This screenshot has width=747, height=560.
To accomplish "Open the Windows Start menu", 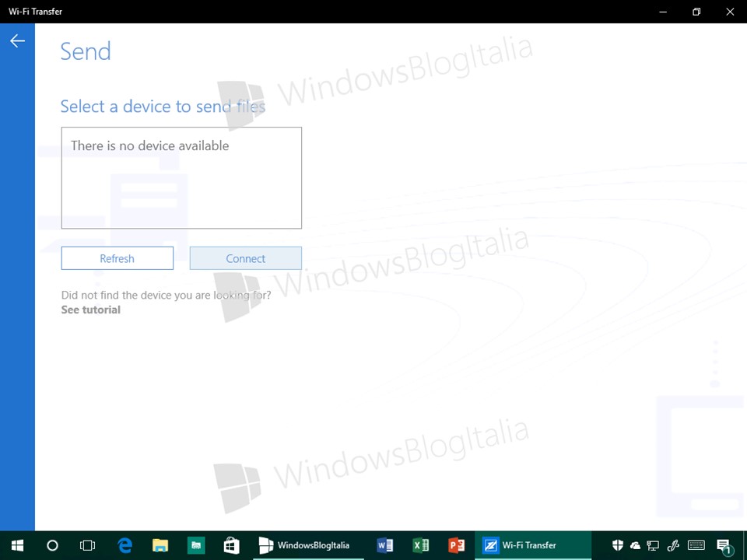I will (17, 545).
